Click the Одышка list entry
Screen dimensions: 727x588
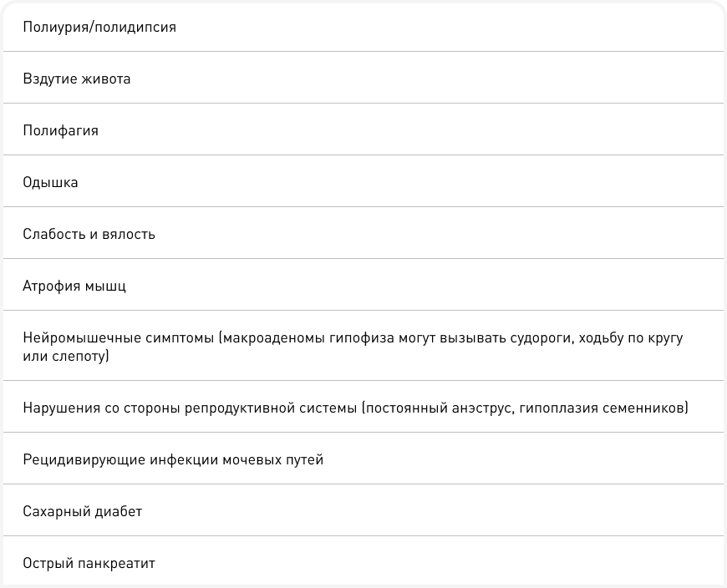[50, 182]
